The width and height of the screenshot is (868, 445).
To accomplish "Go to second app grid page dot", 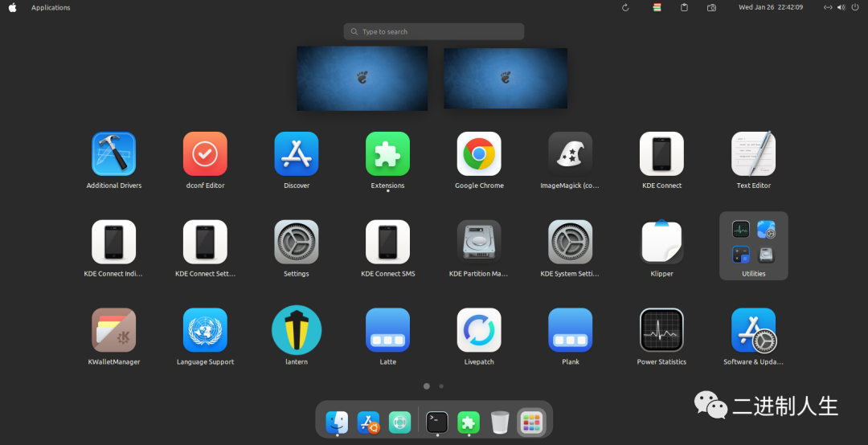I will [441, 386].
